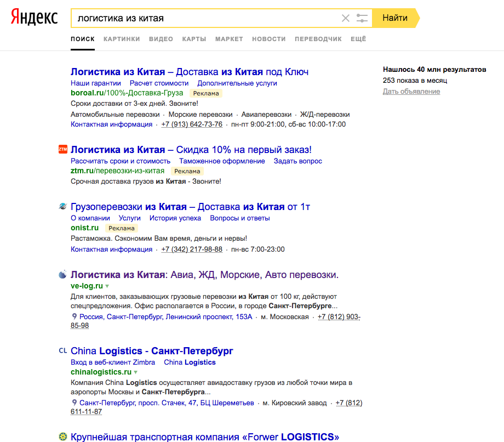Open Вход в веб-клиент Zimbra sitelink

(112, 362)
